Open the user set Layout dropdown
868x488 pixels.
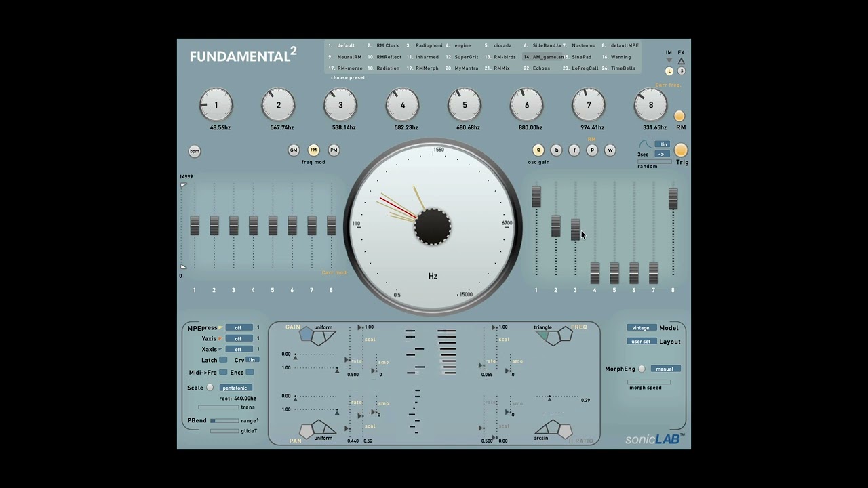pos(642,342)
